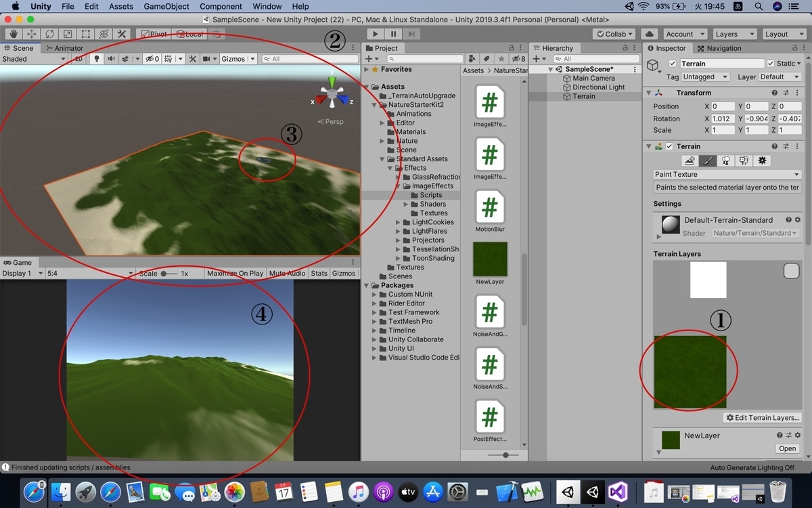
Task: Open Terrain Settings gear icon
Action: pos(763,161)
